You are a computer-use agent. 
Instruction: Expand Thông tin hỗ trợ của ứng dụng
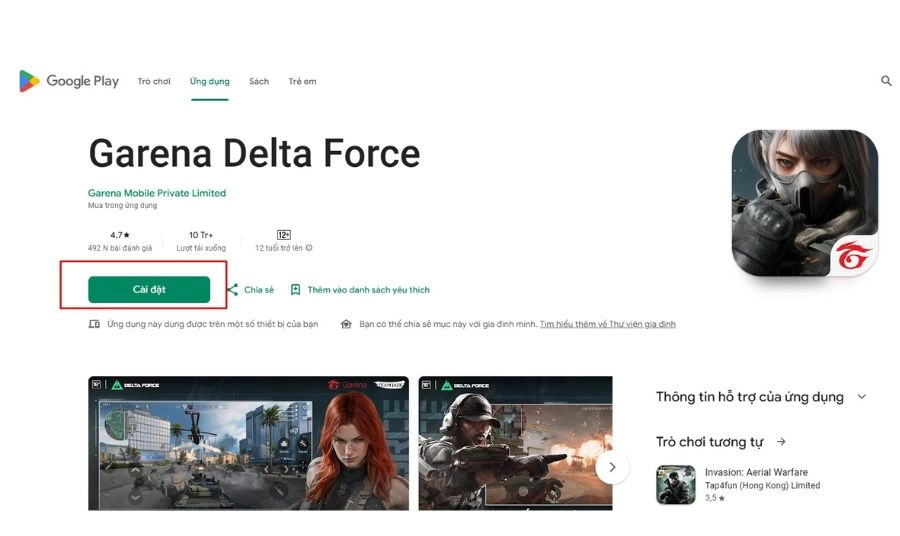pos(862,397)
